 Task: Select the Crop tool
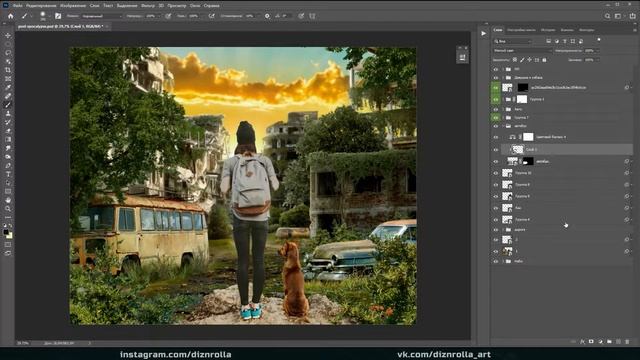[x=8, y=70]
